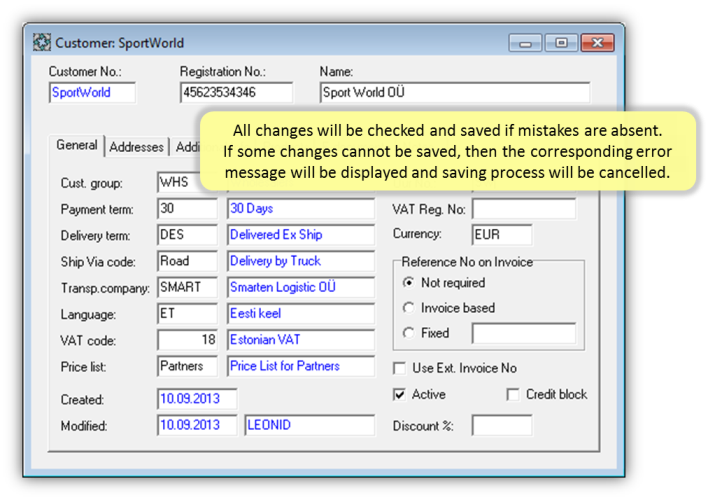Viewport: 708px width, 500px height.
Task: Click the Reference No on Invoice group title
Action: click(x=467, y=262)
